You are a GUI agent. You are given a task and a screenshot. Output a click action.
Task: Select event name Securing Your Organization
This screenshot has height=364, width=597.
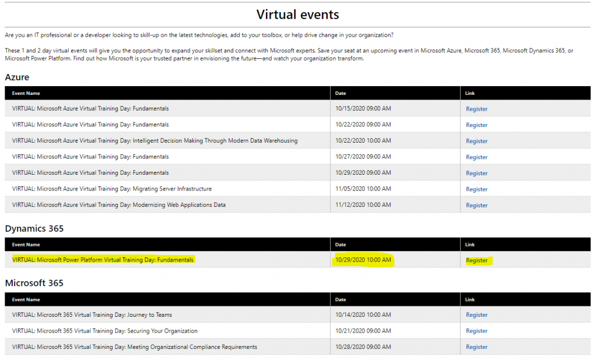pos(105,331)
